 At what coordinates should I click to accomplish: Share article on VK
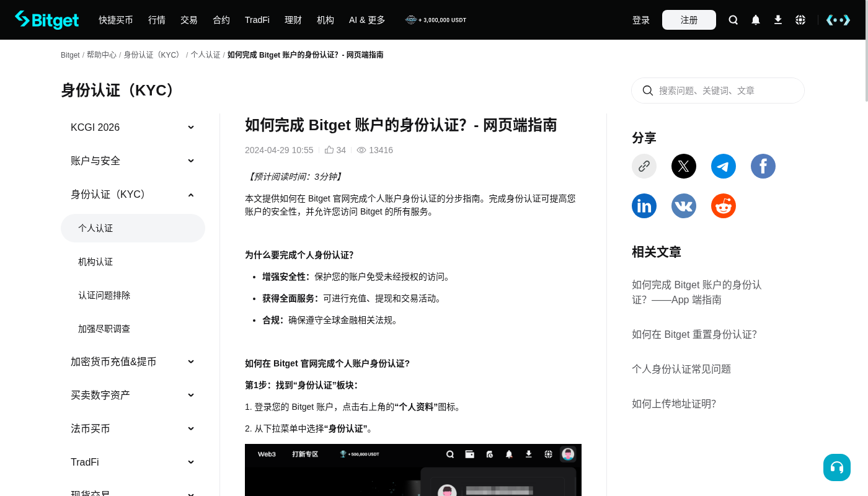pyautogui.click(x=684, y=206)
